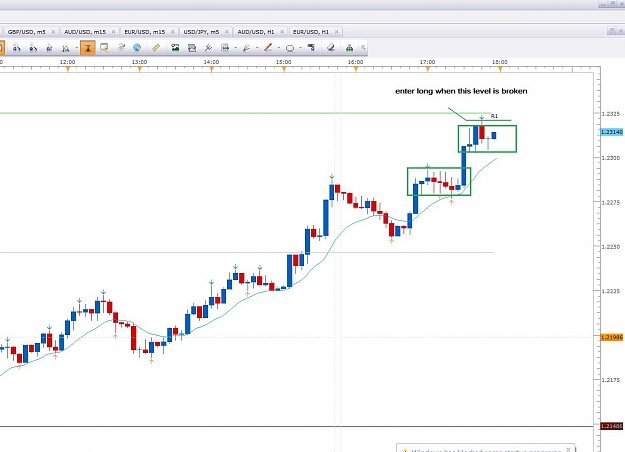Select the eraser tool
625x452 pixels.
(x=330, y=48)
